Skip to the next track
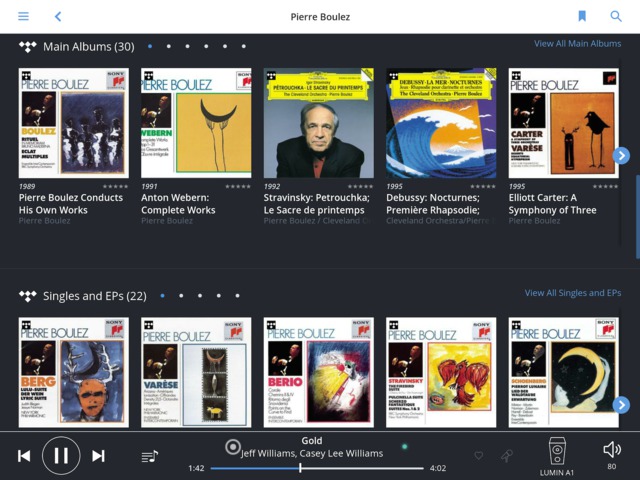 click(x=98, y=456)
